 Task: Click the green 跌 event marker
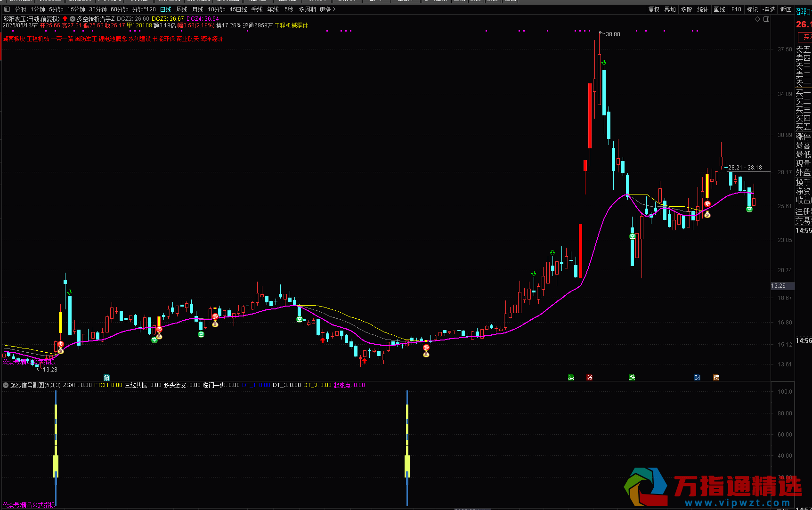click(632, 378)
